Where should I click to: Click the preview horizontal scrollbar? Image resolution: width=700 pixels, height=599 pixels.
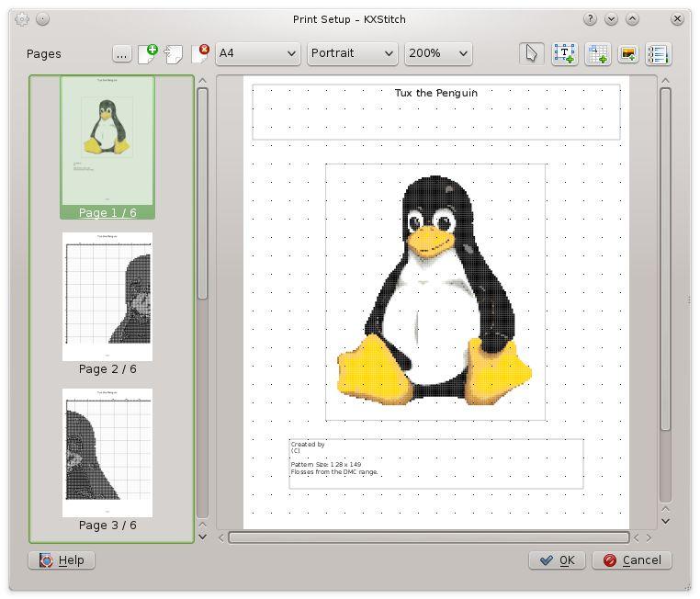[x=429, y=537]
